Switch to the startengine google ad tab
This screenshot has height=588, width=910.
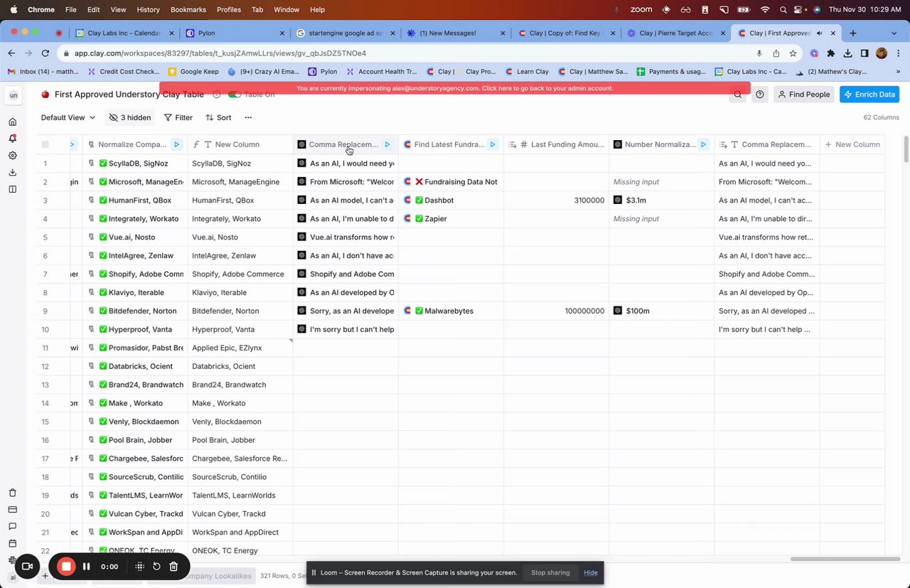[x=345, y=33]
